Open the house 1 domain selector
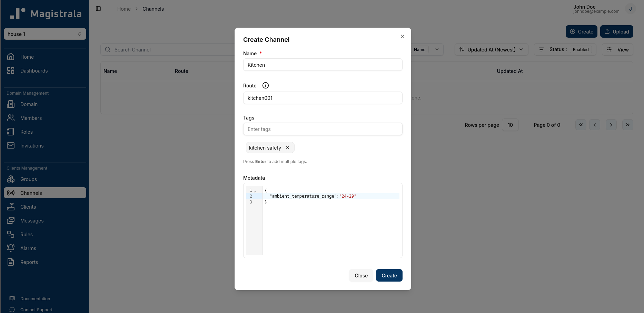 coord(45,34)
